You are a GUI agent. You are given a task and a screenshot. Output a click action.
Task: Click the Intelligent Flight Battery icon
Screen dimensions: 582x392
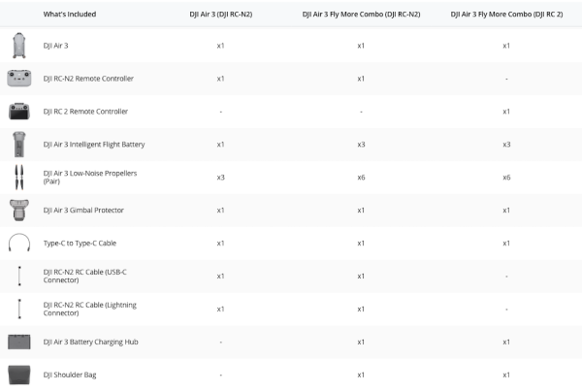tap(19, 145)
